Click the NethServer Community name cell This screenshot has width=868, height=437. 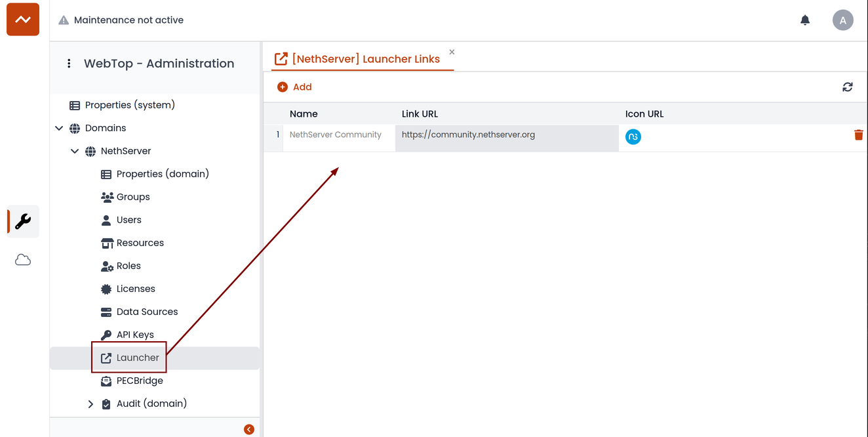click(339, 138)
